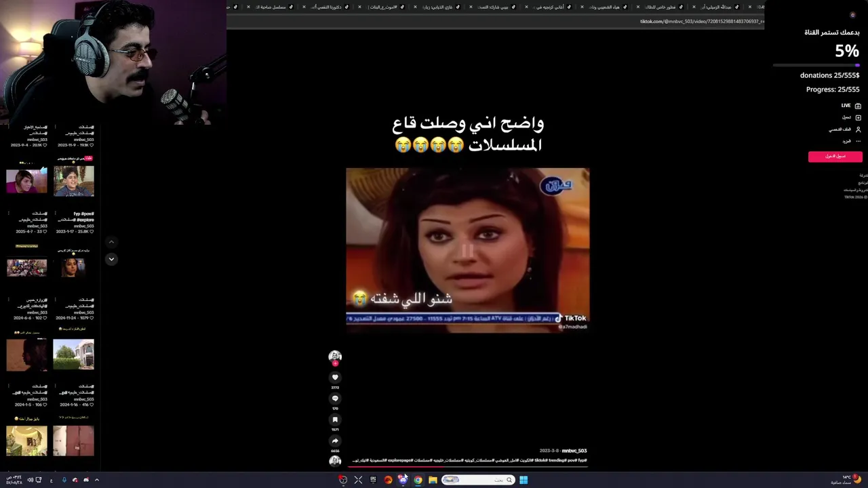The image size is (868, 488).
Task: Open the X-shaped app icon in taskbar
Action: tap(358, 480)
